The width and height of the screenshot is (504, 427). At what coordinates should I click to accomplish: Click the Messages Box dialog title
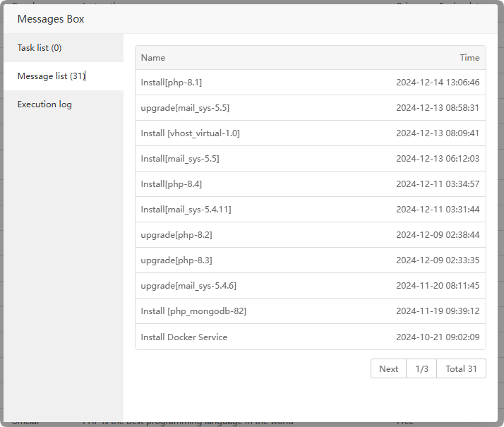tap(51, 19)
